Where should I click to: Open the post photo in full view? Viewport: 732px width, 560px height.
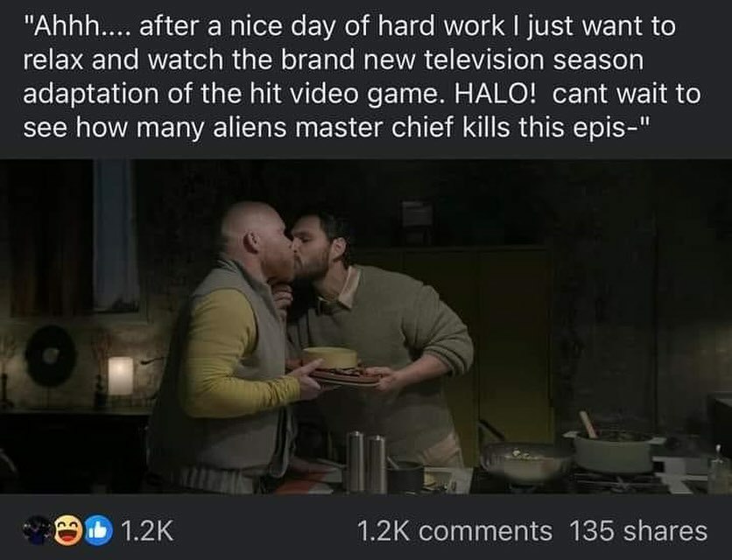pyautogui.click(x=366, y=326)
